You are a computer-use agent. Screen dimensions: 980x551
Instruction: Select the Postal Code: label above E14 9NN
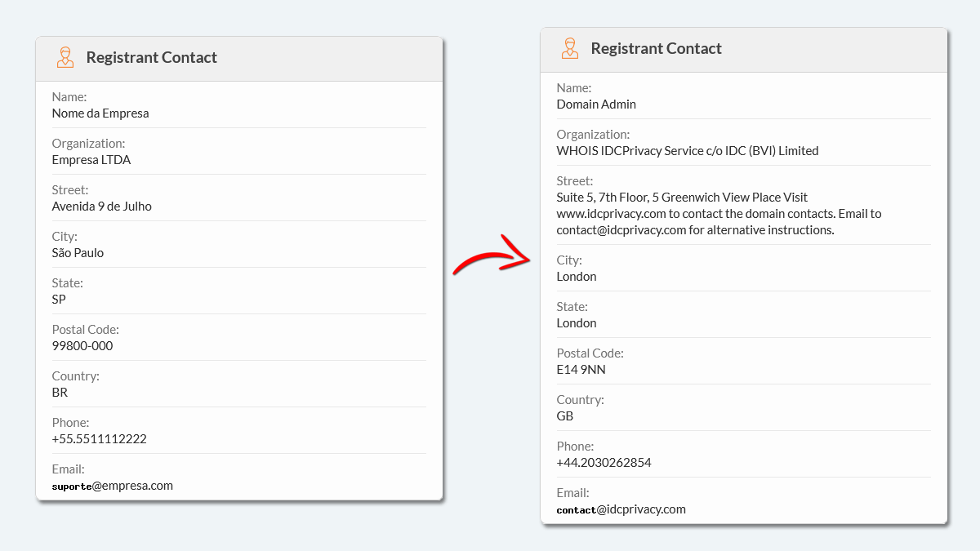pyautogui.click(x=590, y=353)
